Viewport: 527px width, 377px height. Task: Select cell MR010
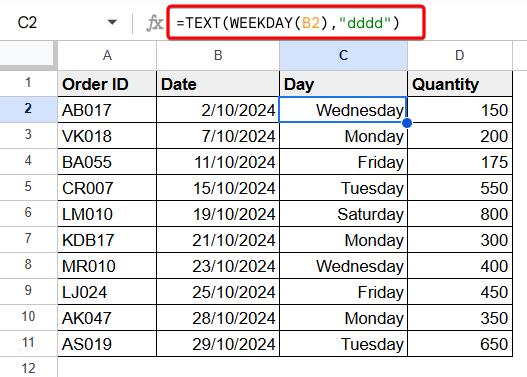point(107,266)
